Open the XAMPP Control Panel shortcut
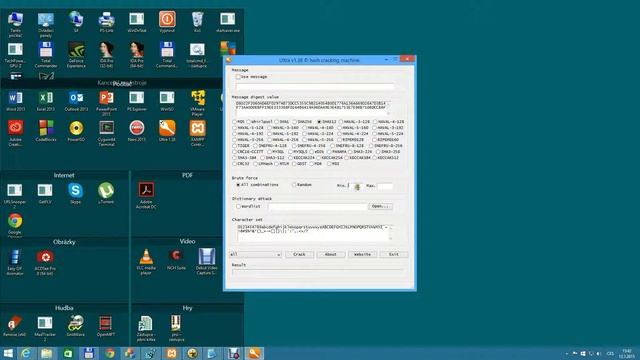Viewport: 640px width, 360px height. click(x=198, y=133)
